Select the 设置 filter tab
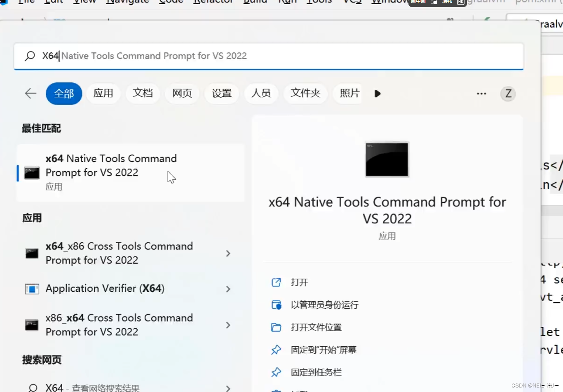This screenshot has height=392, width=563. [222, 93]
